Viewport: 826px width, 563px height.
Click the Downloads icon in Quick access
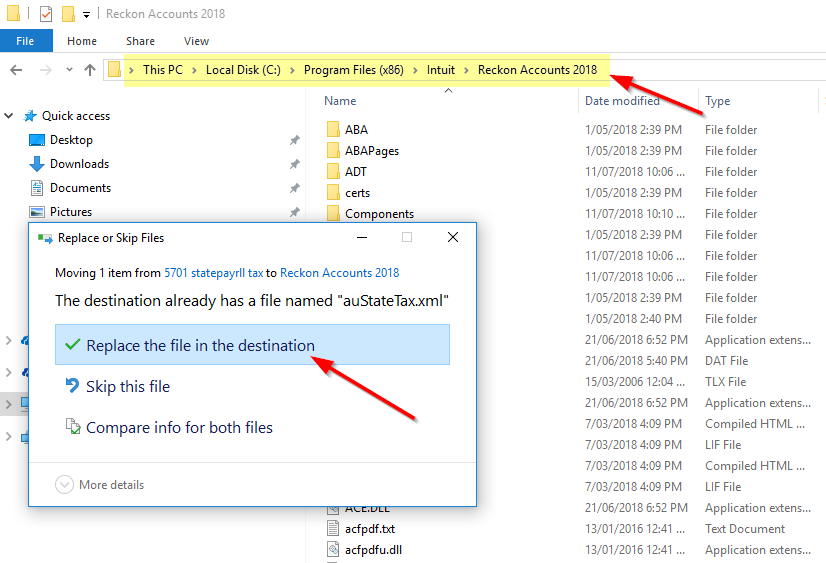[37, 164]
